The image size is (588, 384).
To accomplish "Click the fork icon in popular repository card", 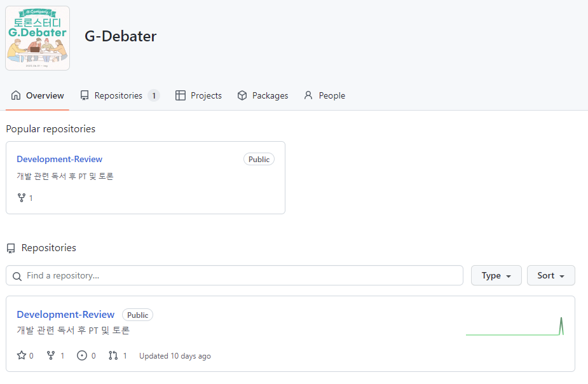I will [x=22, y=198].
